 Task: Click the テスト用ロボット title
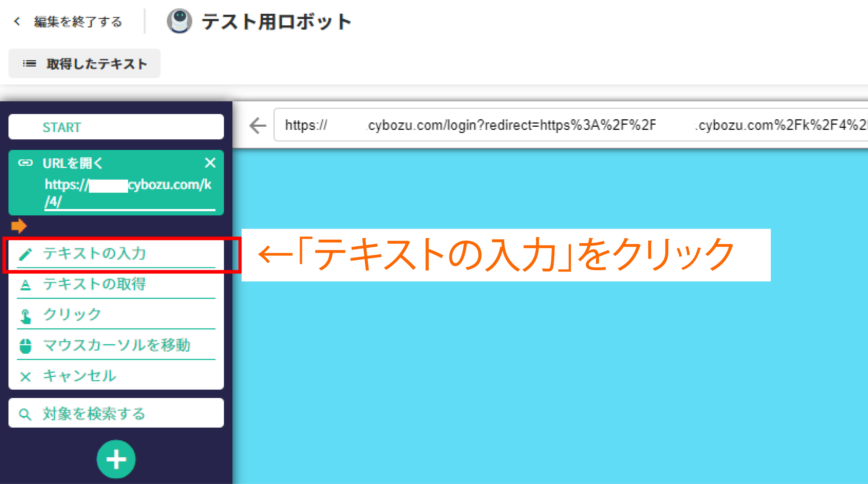[277, 22]
